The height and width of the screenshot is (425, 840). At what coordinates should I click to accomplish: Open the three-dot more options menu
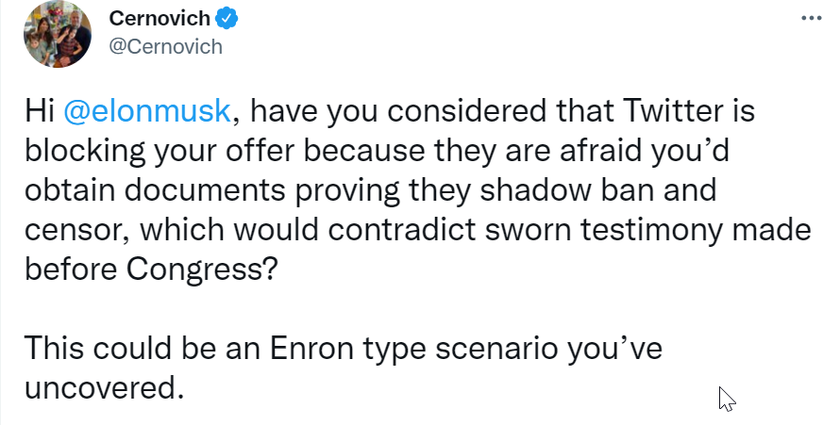(x=811, y=18)
